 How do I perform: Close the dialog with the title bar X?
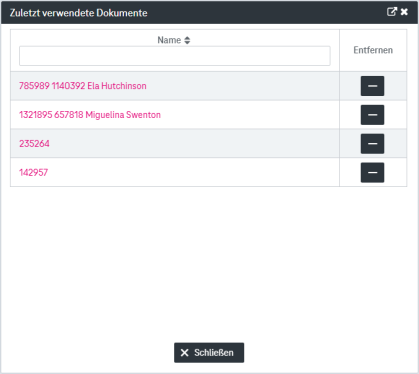point(404,12)
